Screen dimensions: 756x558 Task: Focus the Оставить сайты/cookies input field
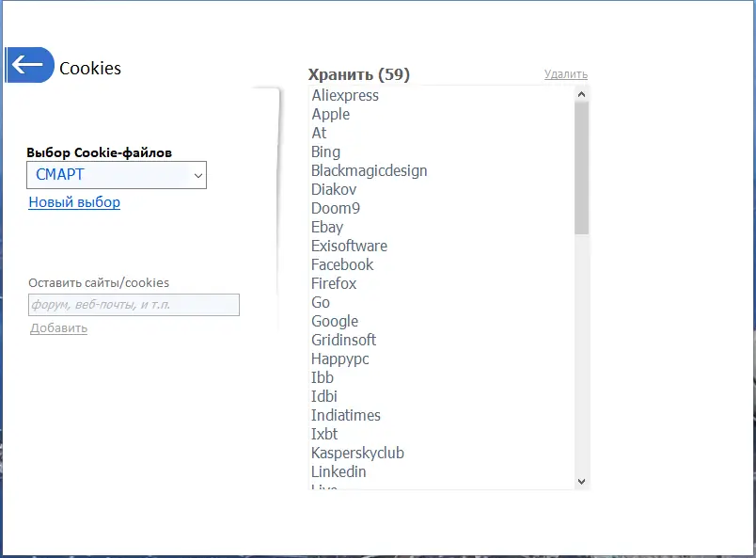pyautogui.click(x=134, y=305)
